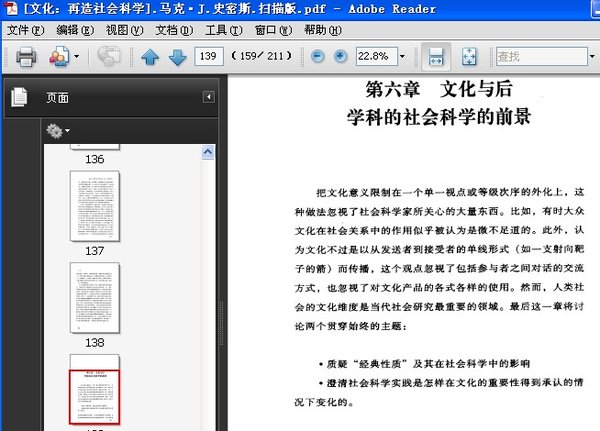Open the zoom level dropdown arrow
Screen dimensions: 600x431
click(x=402, y=56)
